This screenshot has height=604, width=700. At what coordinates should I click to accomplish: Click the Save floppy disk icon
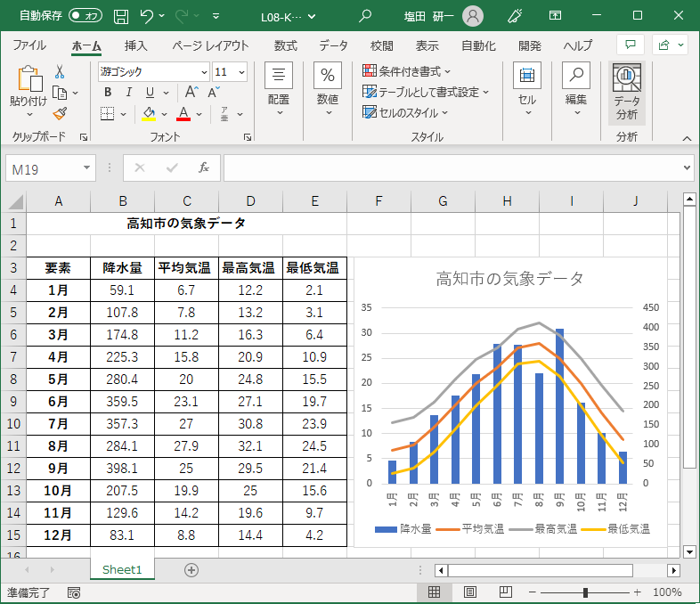[121, 16]
